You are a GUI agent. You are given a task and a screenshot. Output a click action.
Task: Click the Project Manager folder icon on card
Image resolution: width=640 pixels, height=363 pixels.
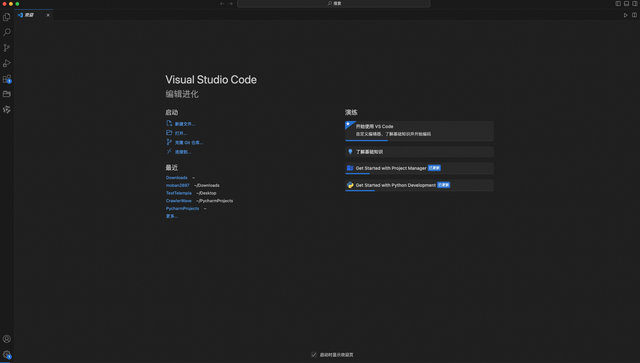(350, 168)
